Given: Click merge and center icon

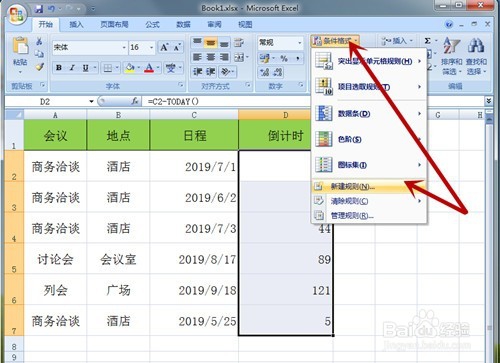Looking at the screenshot, I should [x=239, y=57].
